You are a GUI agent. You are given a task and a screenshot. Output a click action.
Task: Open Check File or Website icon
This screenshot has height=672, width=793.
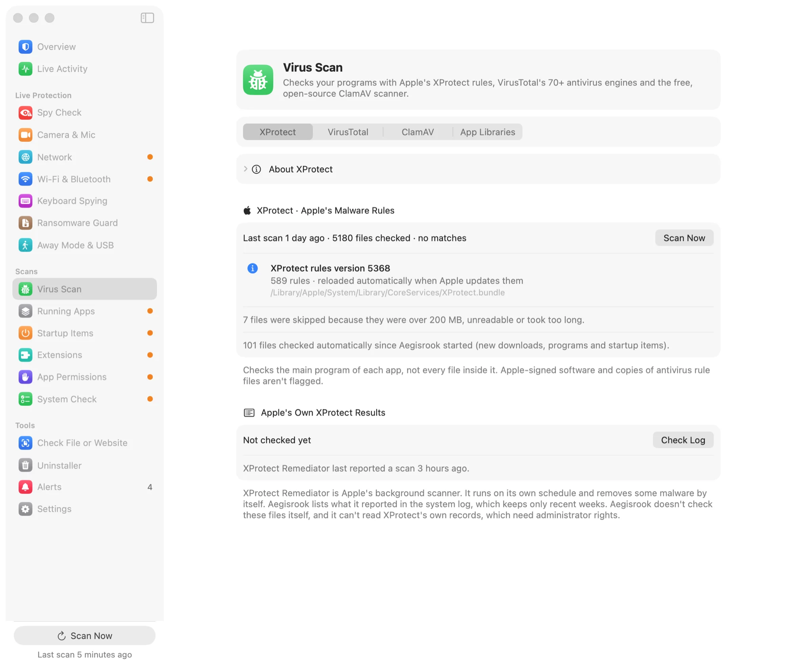25,443
